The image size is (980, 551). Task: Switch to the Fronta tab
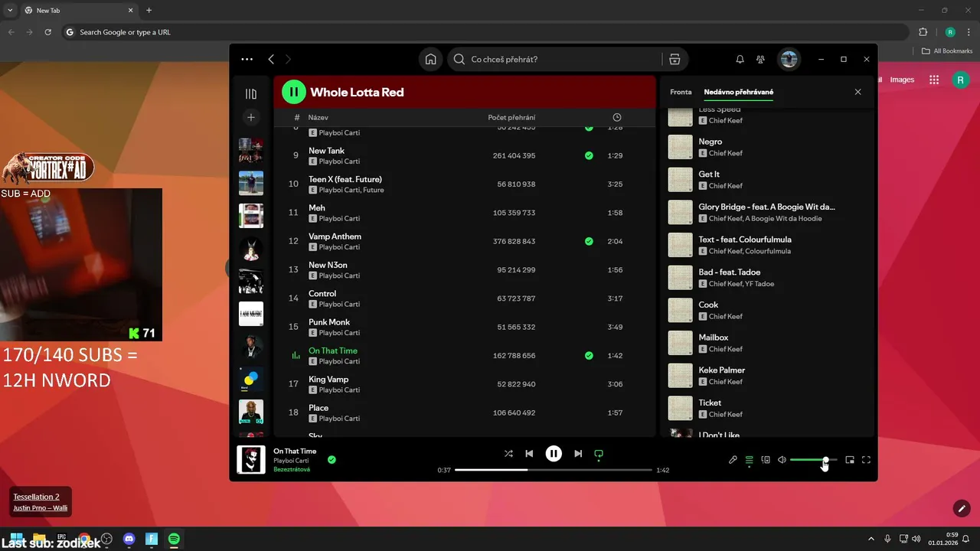(x=681, y=92)
